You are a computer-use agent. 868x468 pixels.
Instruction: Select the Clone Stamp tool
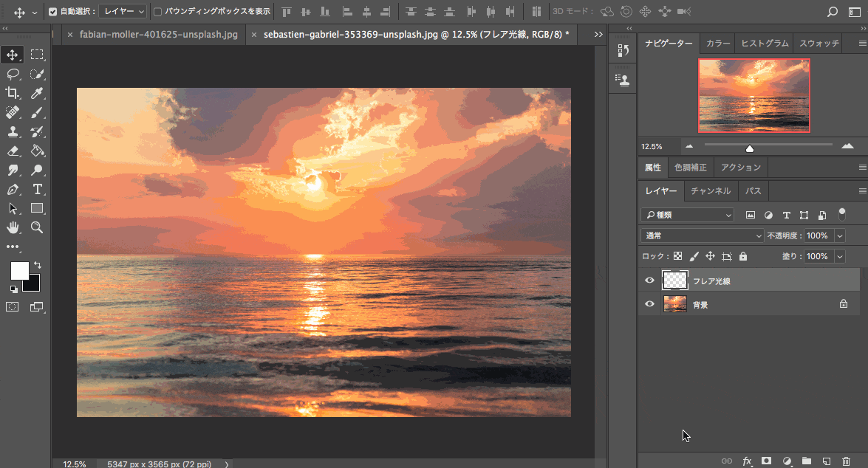[x=12, y=131]
